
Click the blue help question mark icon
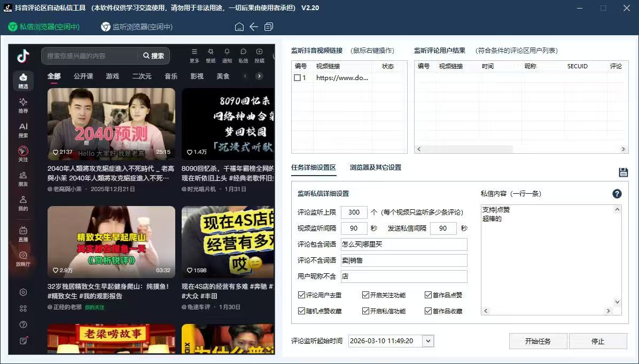(617, 194)
